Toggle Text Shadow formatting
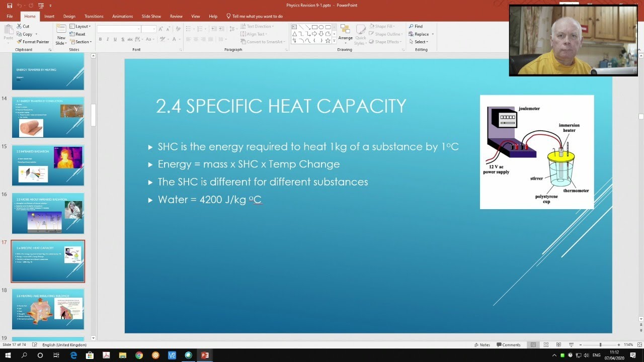 [x=123, y=39]
